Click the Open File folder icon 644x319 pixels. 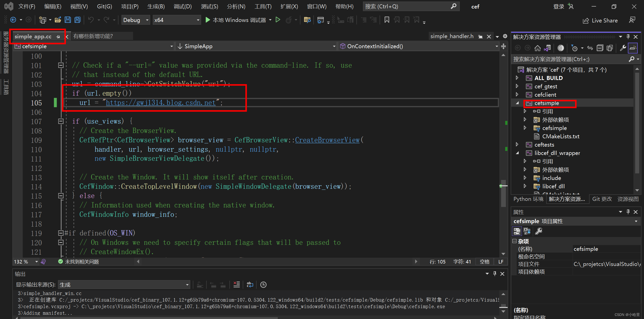[58, 20]
